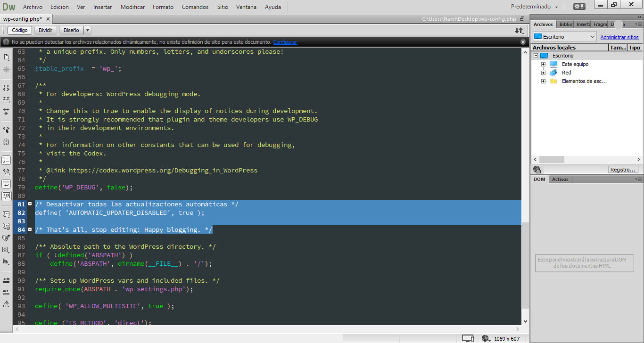Collapse code fold at line 81
The height and width of the screenshot is (343, 644).
tap(30, 204)
